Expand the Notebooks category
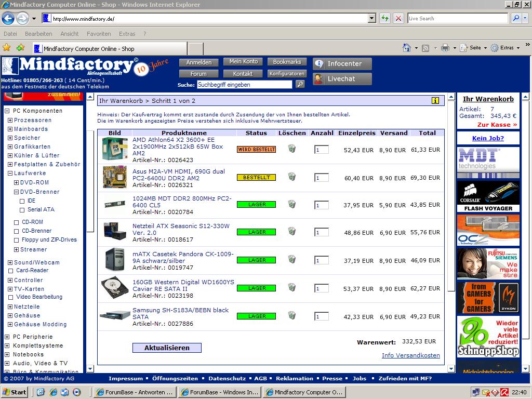This screenshot has height=399, width=532. click(7, 354)
